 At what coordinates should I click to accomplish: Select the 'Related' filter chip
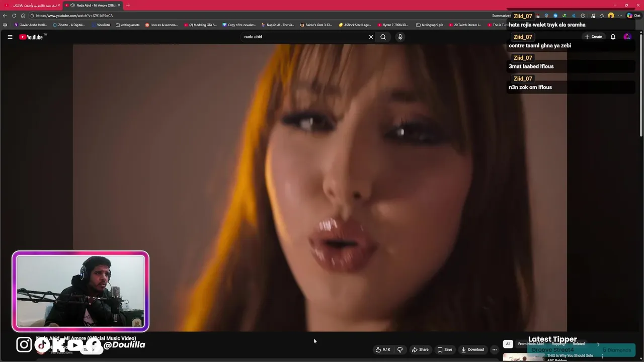579,344
